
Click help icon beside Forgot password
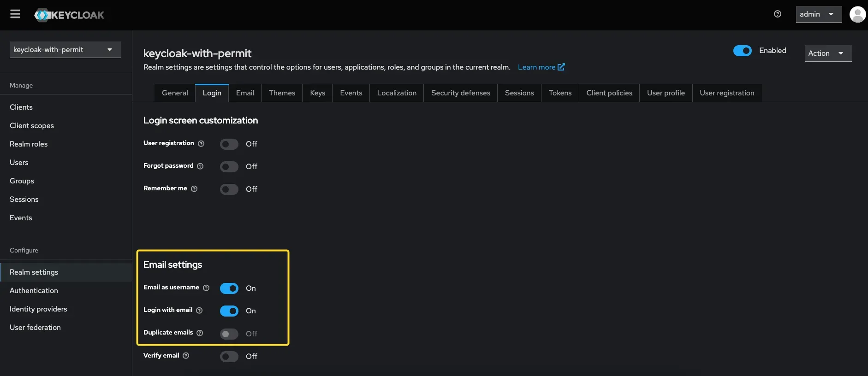tap(200, 166)
